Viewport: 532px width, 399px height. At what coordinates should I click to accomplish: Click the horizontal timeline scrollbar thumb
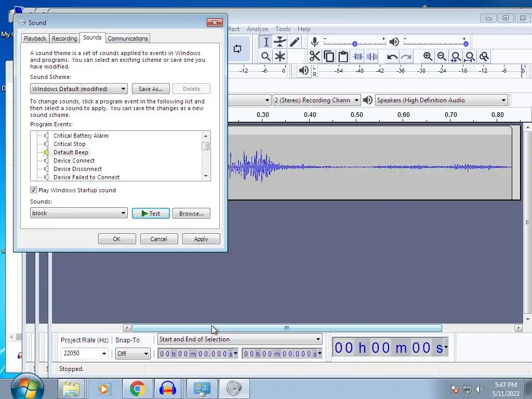(x=287, y=328)
